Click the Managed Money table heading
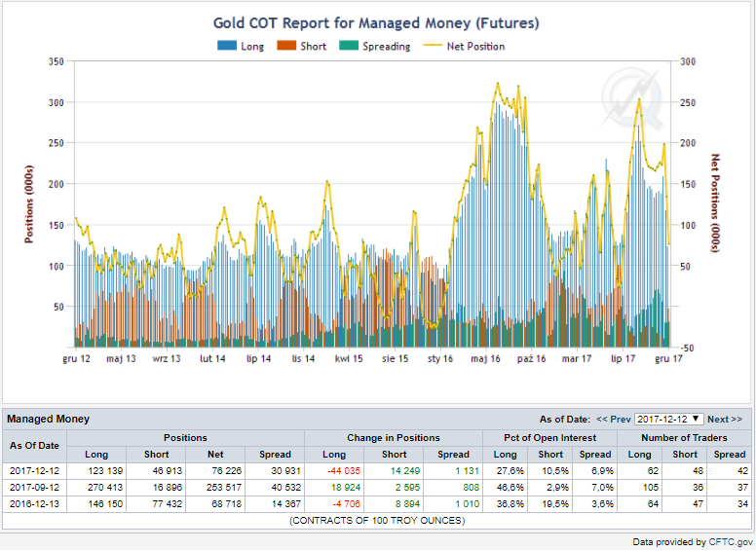The image size is (756, 551). (x=48, y=419)
